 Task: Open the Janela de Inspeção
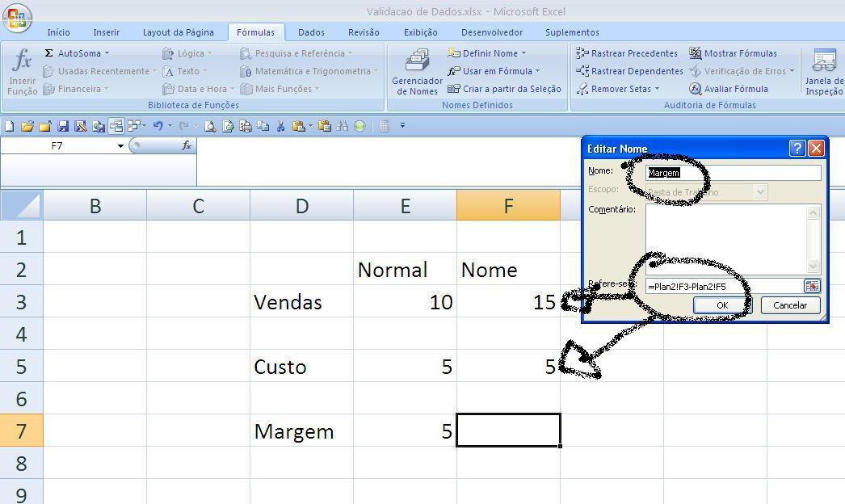[x=823, y=71]
